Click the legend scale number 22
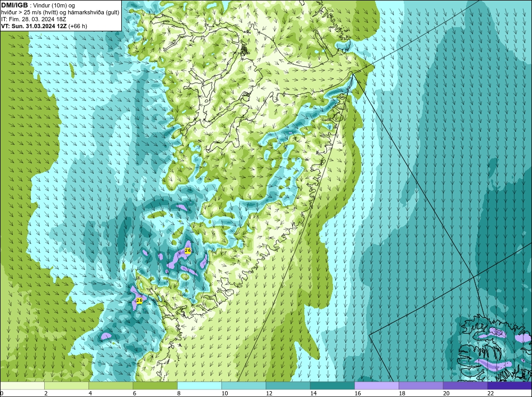The image size is (532, 397). click(x=491, y=393)
